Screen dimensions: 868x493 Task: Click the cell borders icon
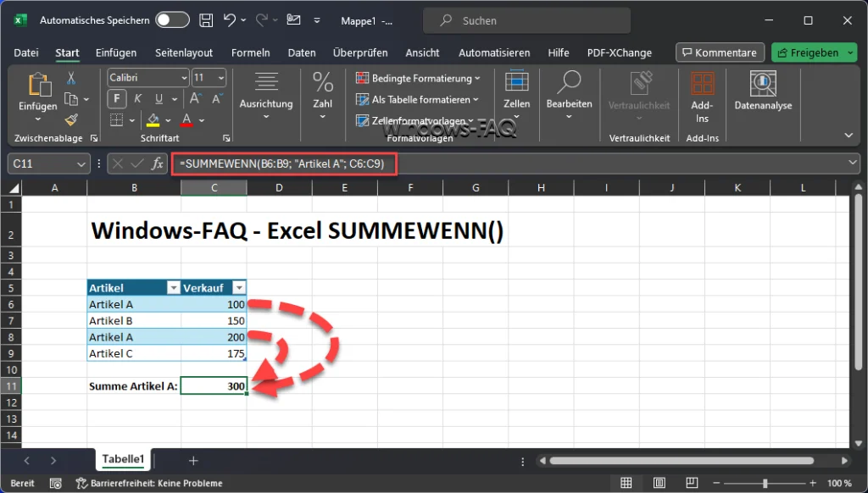tap(116, 119)
